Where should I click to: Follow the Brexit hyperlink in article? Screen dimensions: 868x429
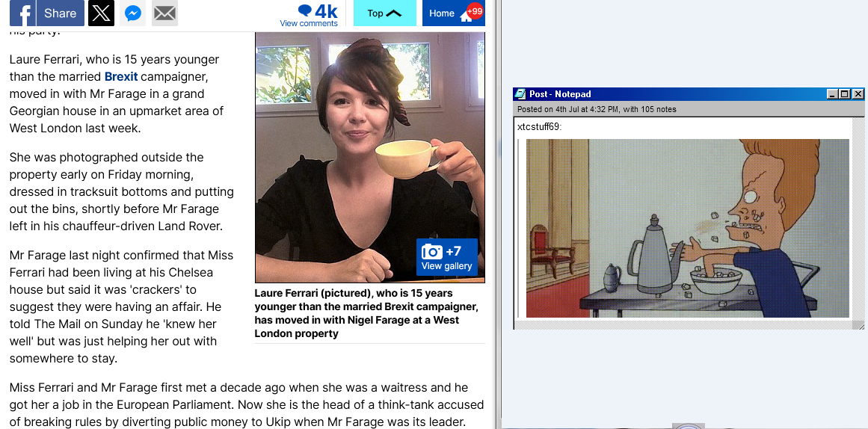[120, 76]
